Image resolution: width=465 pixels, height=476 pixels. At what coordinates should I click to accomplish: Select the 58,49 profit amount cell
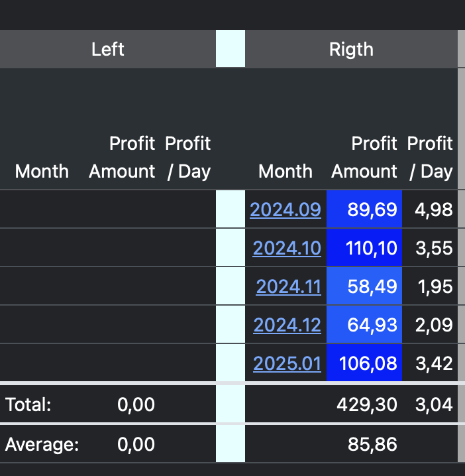[x=364, y=286]
